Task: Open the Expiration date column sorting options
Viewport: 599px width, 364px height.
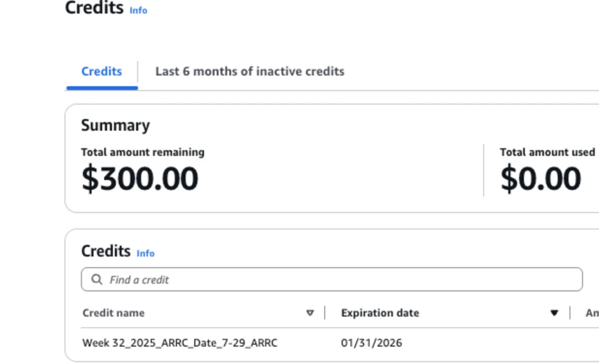Action: pos(554,313)
